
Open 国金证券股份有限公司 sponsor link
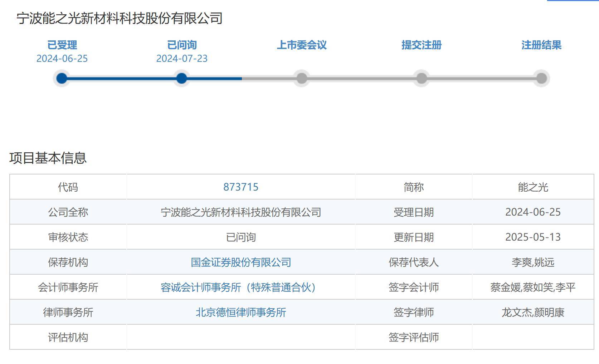pyautogui.click(x=241, y=262)
